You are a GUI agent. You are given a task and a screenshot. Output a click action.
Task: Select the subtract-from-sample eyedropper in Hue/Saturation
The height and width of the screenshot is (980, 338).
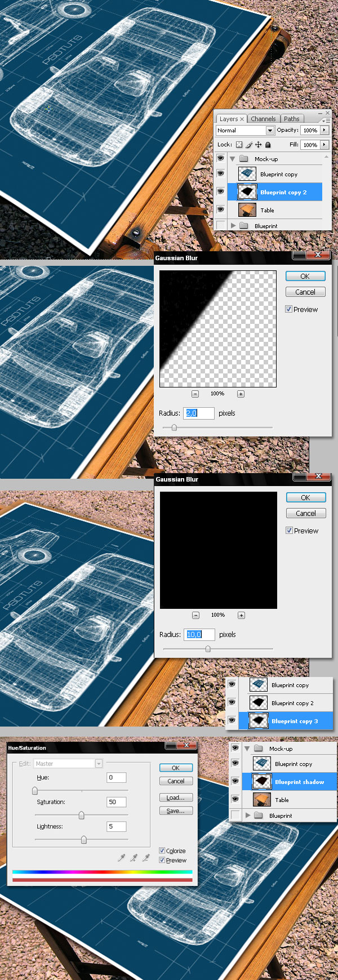(146, 858)
